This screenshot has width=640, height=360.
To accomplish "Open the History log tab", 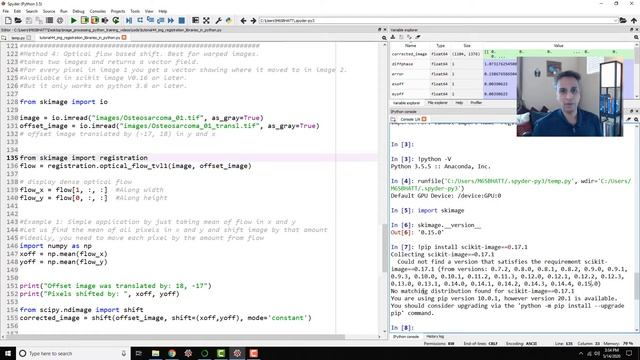I will [x=435, y=337].
